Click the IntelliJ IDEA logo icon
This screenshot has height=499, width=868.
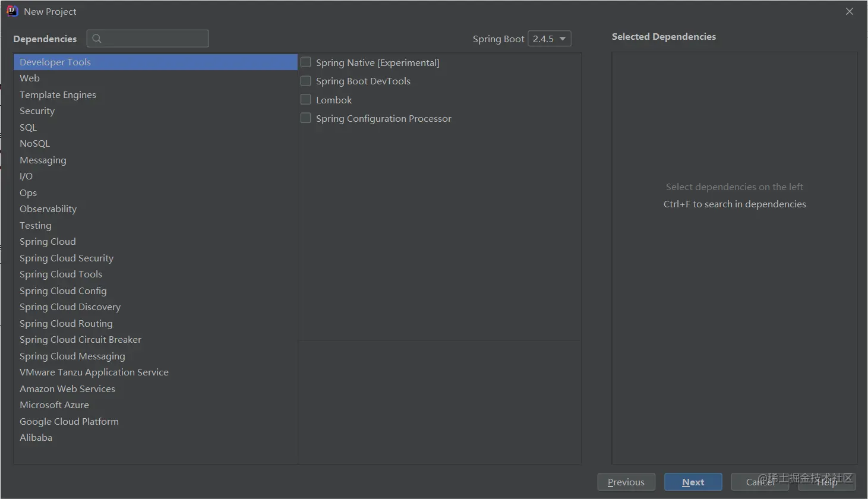tap(12, 11)
